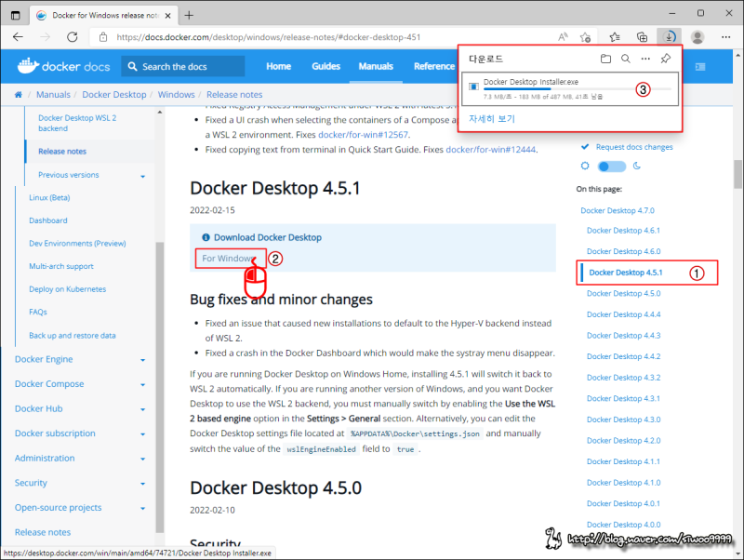The width and height of the screenshot is (744, 560).
Task: Click the search icon in the downloads popup
Action: pos(624,59)
